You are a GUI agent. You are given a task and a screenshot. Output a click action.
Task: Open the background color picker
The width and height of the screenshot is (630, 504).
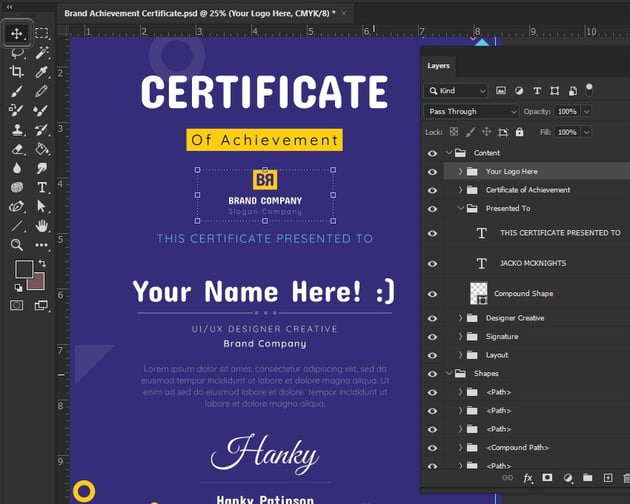point(39,284)
